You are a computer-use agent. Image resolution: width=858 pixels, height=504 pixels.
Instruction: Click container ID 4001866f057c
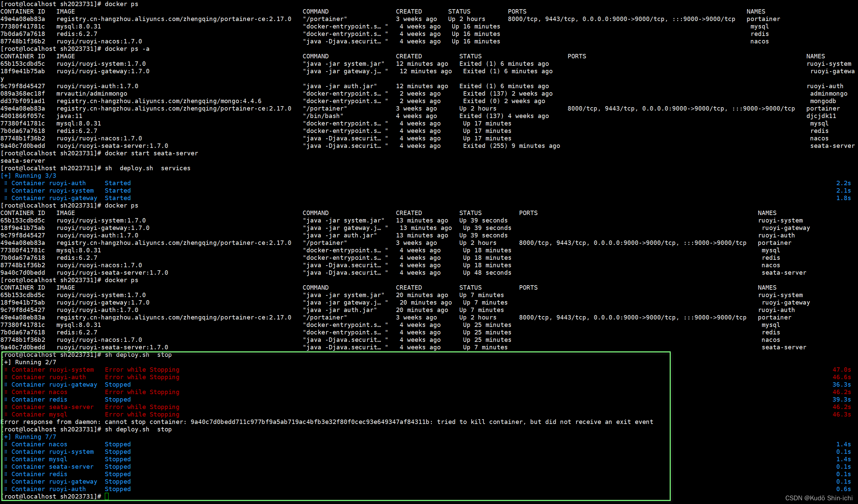tap(22, 116)
